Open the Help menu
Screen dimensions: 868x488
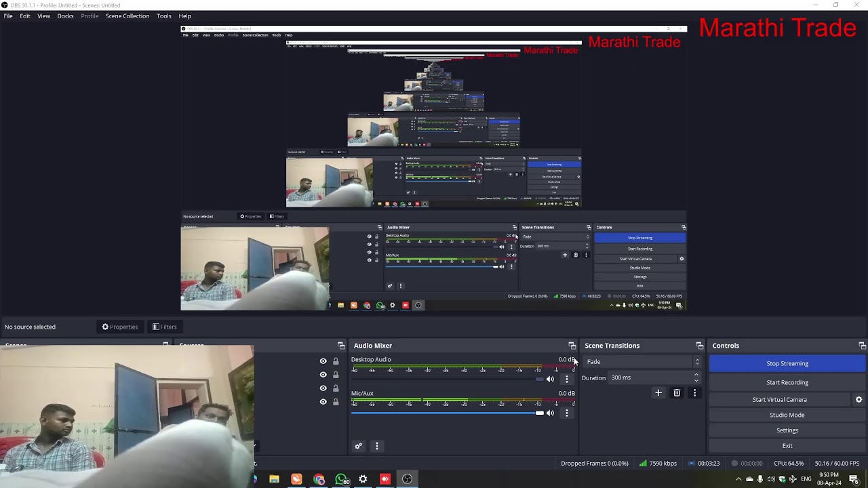point(185,16)
